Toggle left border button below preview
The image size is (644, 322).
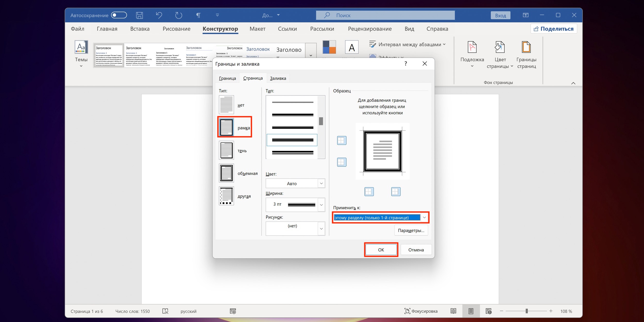click(369, 191)
